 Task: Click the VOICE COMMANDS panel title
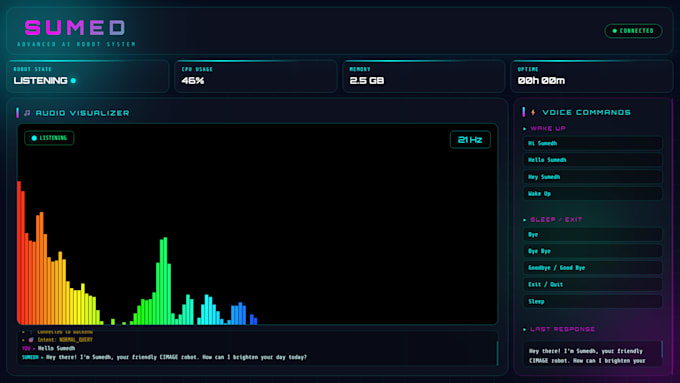[586, 112]
